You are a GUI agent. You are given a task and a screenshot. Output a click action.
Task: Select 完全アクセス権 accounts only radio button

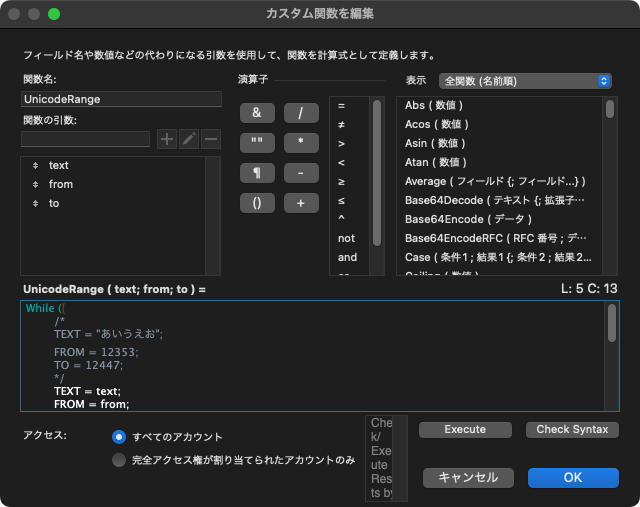[119, 460]
